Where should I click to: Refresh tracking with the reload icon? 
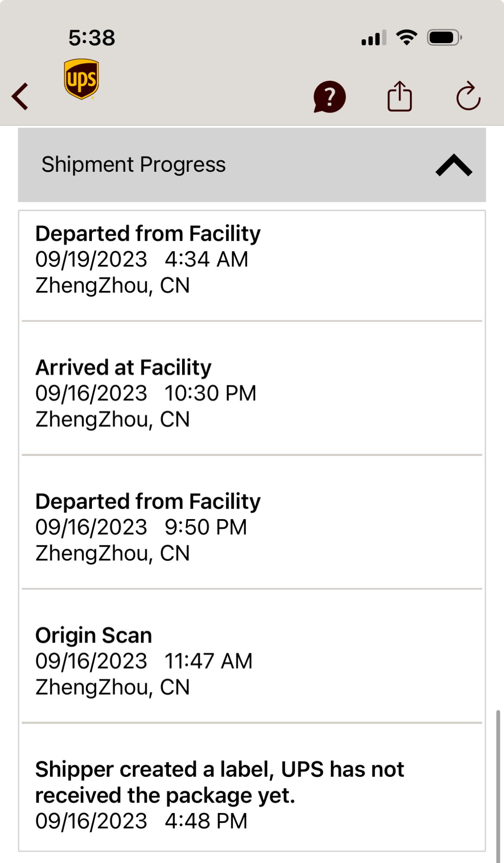coord(468,97)
